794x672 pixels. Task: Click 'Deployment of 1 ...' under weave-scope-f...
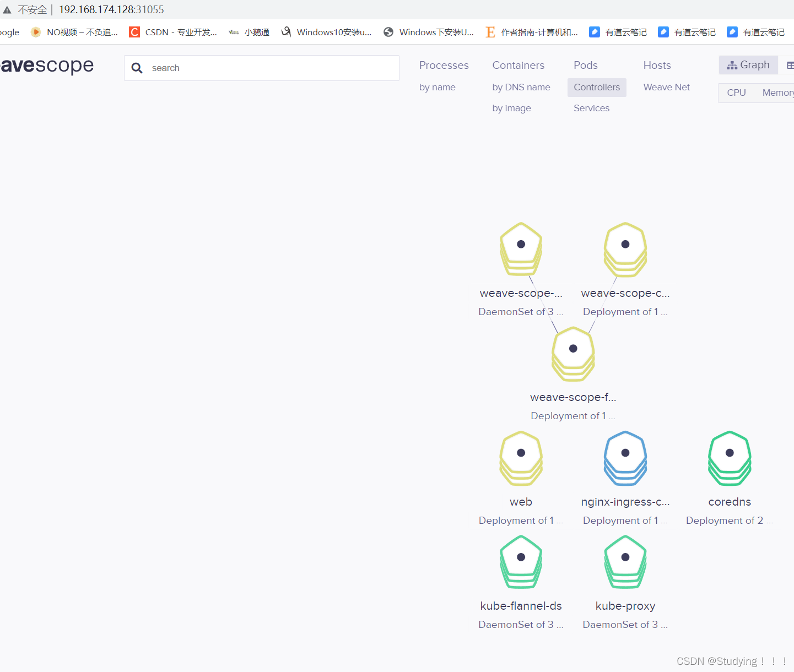tap(573, 416)
